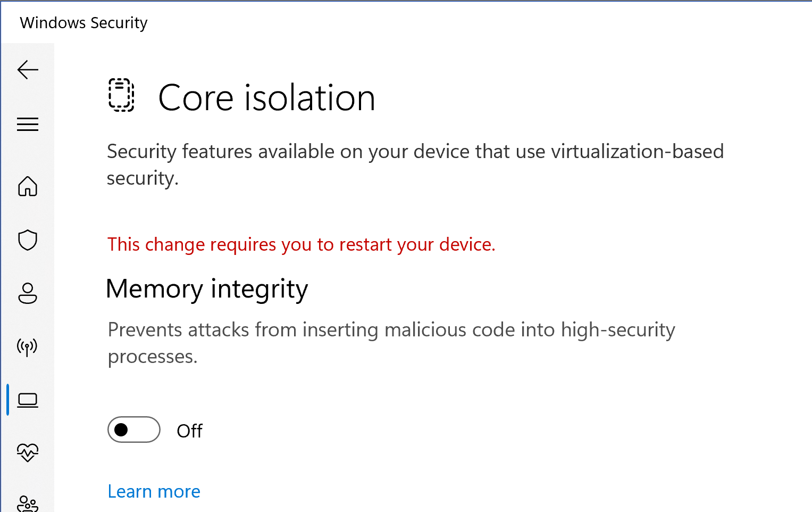Click the Off label beside the toggle
This screenshot has width=812, height=512.
point(189,431)
